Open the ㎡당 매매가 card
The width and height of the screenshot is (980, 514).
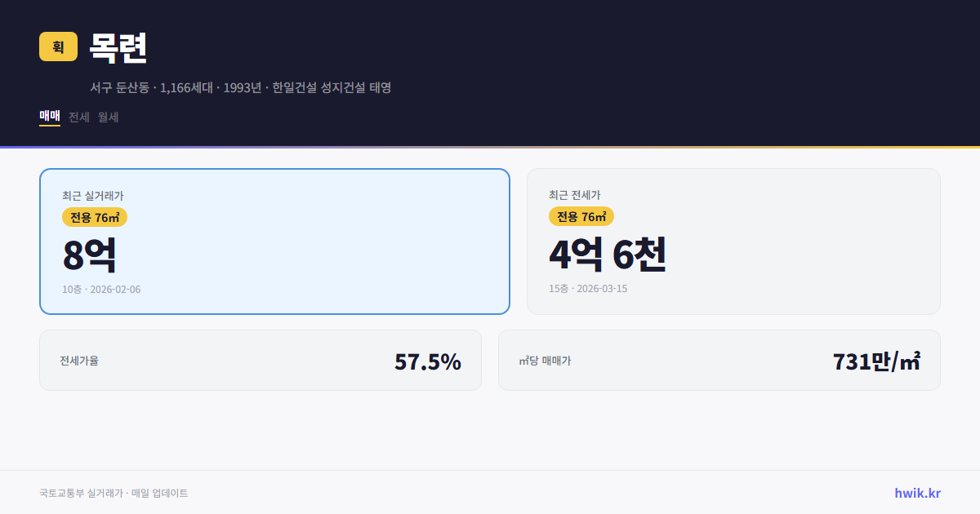pos(719,360)
